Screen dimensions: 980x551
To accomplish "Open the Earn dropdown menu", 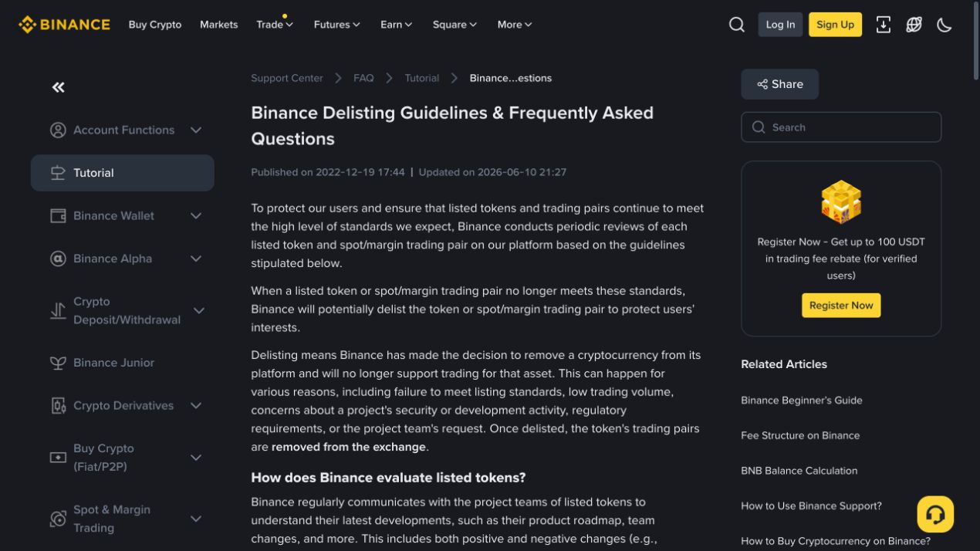I will click(x=397, y=25).
